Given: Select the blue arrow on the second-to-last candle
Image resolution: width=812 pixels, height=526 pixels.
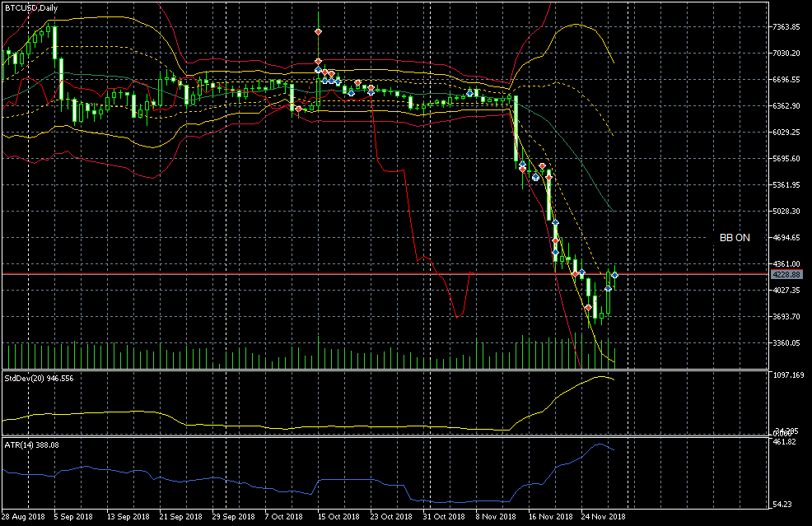Looking at the screenshot, I should (x=608, y=288).
